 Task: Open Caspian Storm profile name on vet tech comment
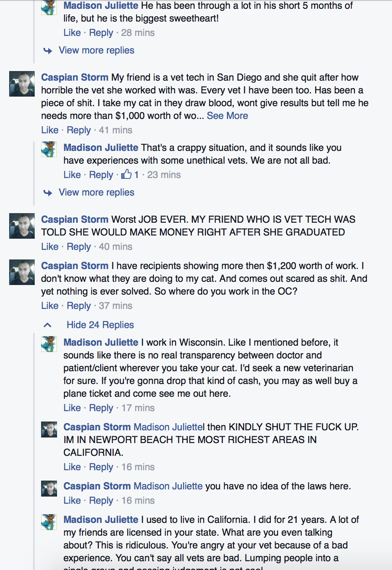pyautogui.click(x=75, y=77)
